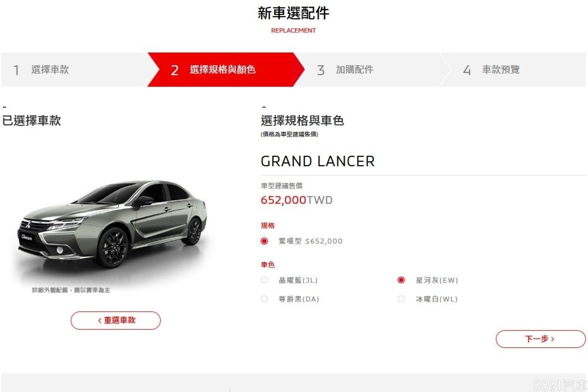This screenshot has height=392, width=588.
Task: Jump to step 3 加購配件
Action: click(x=373, y=70)
